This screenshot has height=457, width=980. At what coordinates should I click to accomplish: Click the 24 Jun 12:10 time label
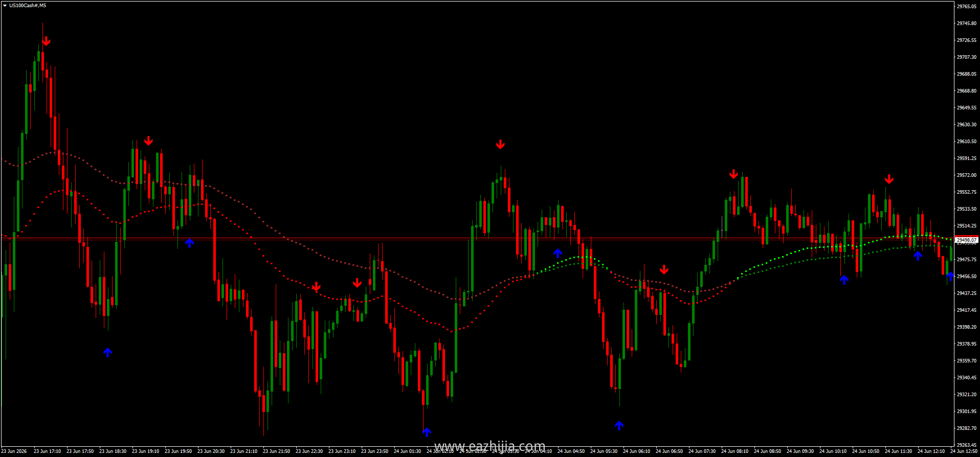pyautogui.click(x=931, y=451)
